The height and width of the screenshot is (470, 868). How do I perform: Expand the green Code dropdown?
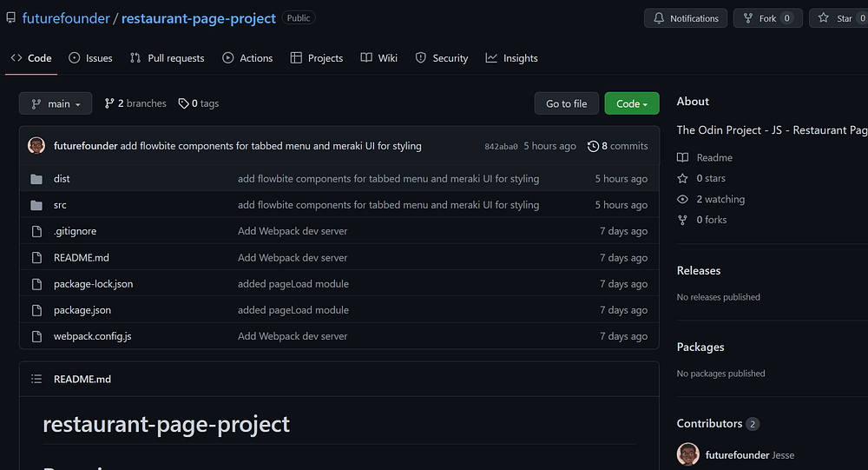click(632, 103)
